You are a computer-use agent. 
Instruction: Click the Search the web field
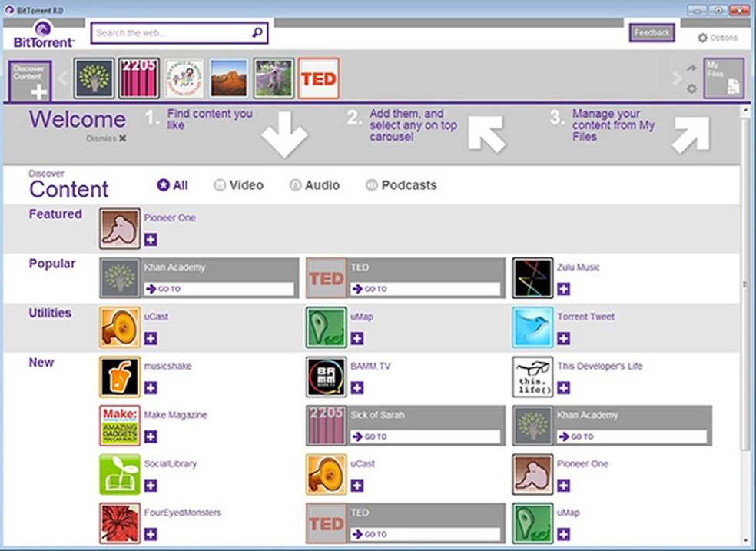click(179, 33)
